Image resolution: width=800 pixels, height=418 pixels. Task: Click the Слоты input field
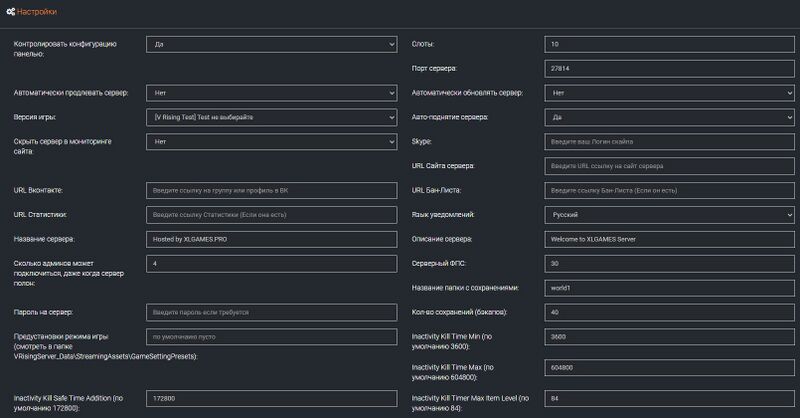pyautogui.click(x=670, y=44)
